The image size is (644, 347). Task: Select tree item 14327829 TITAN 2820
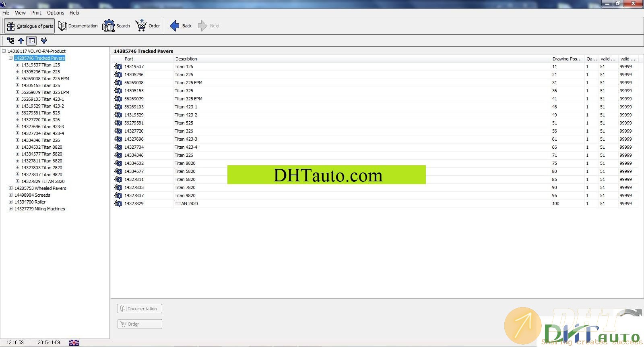point(43,181)
